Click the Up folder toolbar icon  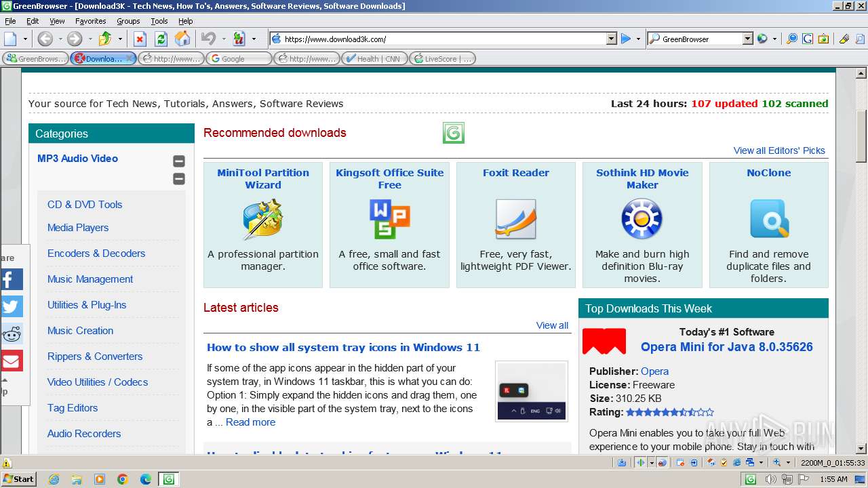tap(105, 39)
